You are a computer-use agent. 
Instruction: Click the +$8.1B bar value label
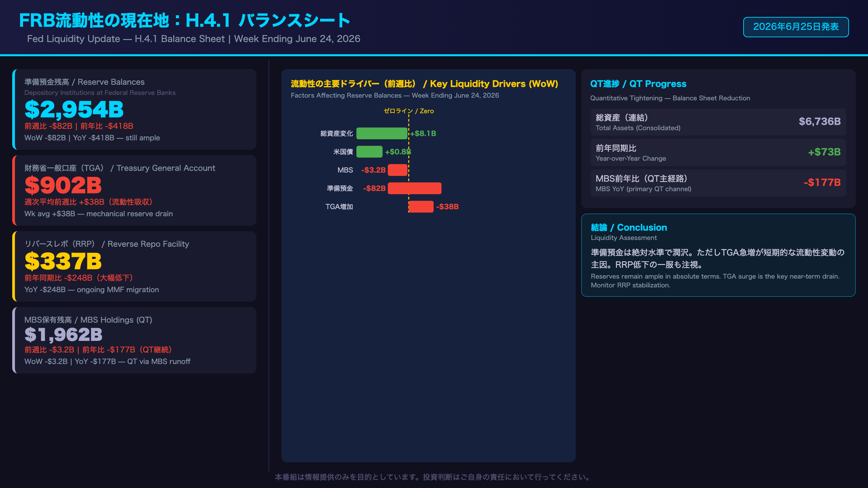coord(423,134)
